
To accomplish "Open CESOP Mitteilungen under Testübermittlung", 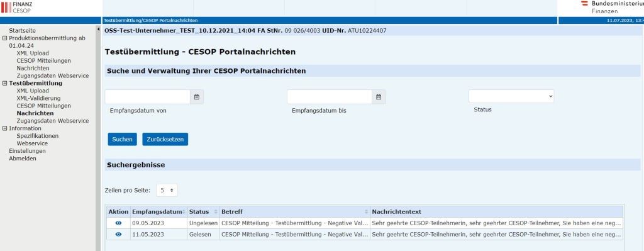I will (x=43, y=106).
